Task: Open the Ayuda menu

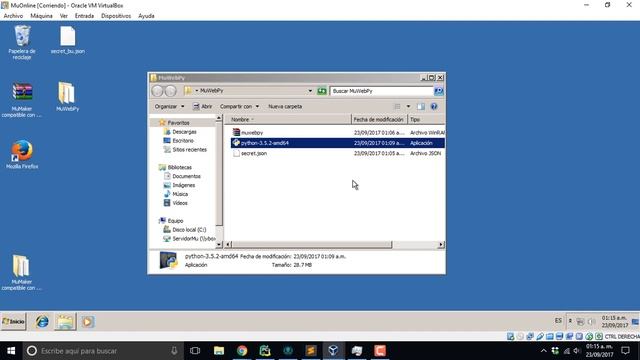Action: point(146,16)
